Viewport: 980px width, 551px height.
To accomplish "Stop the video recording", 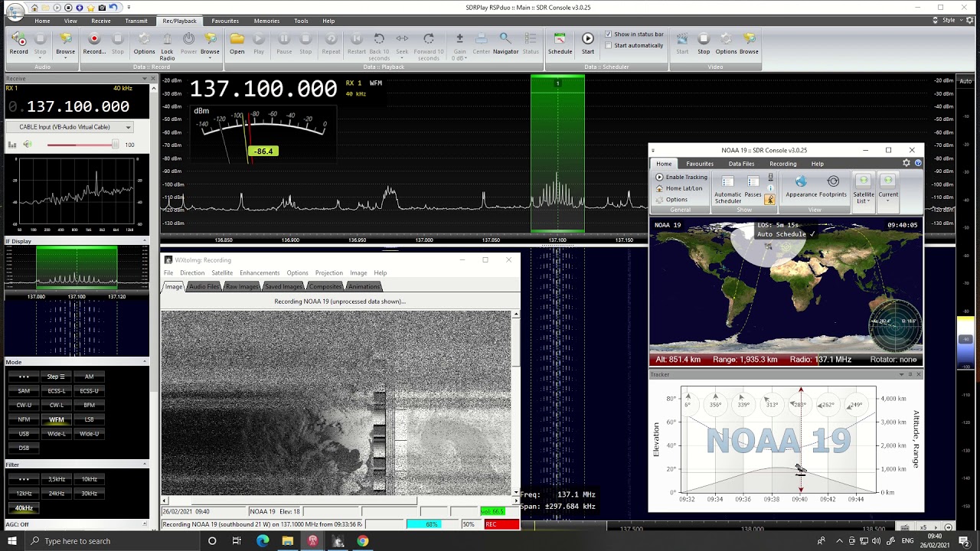I will coord(704,43).
